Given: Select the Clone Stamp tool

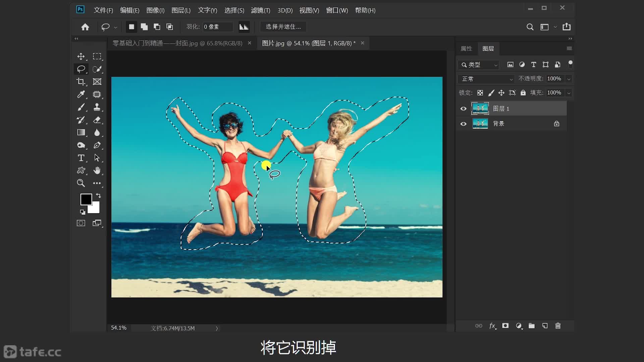Looking at the screenshot, I should [x=97, y=107].
